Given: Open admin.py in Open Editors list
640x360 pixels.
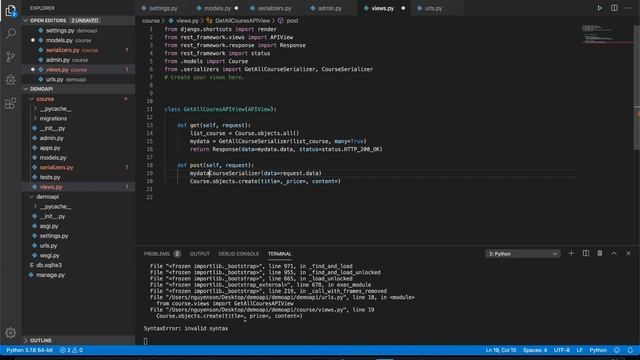Looking at the screenshot, I should pyautogui.click(x=78, y=60).
